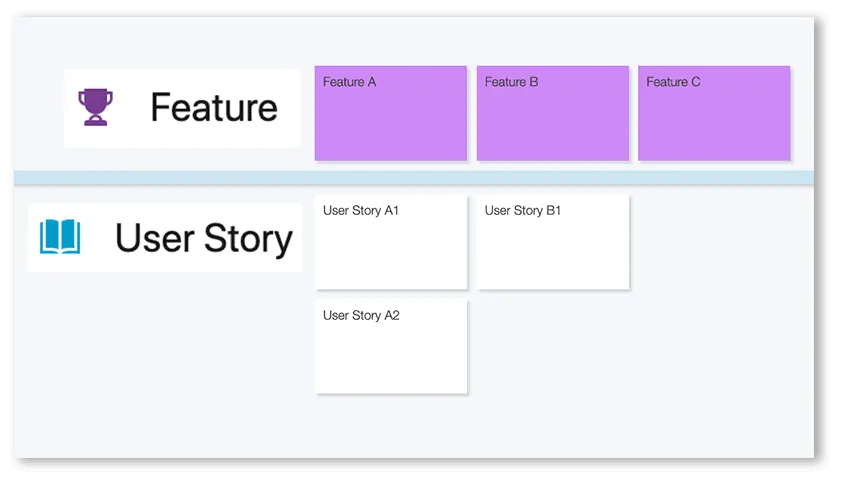Click the 'User Story A1' title text
Viewport: 844px width, 490px height.
(361, 211)
